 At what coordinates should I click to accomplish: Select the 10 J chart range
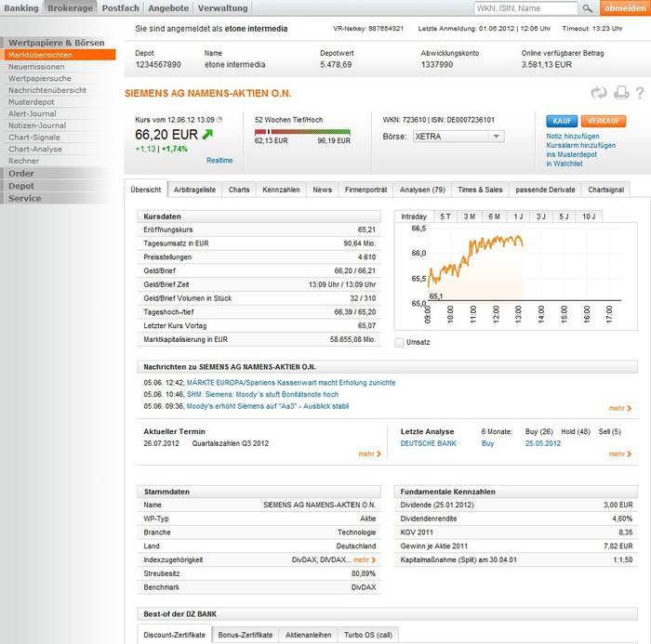click(589, 217)
